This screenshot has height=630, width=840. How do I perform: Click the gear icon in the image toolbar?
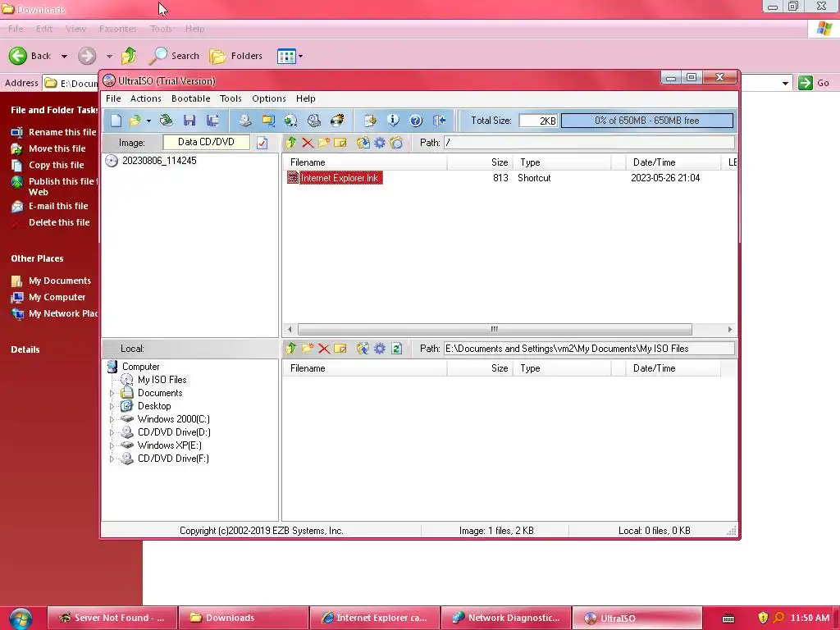(x=379, y=143)
